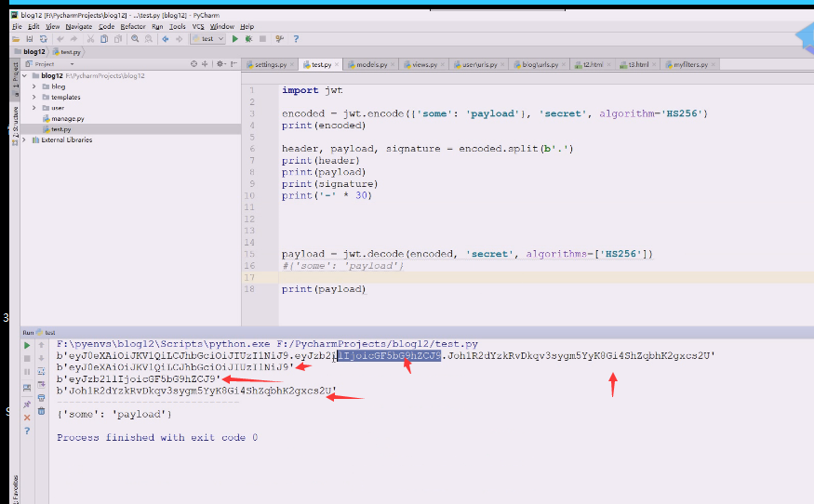814x504 pixels.
Task: Click the Forward navigation arrow
Action: tap(180, 39)
